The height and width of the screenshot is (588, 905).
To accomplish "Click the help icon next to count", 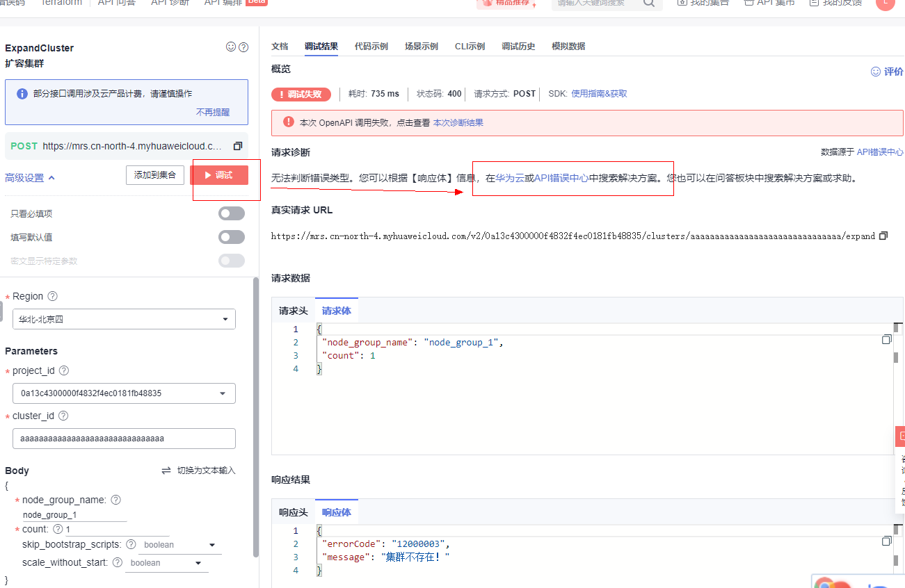I will (58, 529).
